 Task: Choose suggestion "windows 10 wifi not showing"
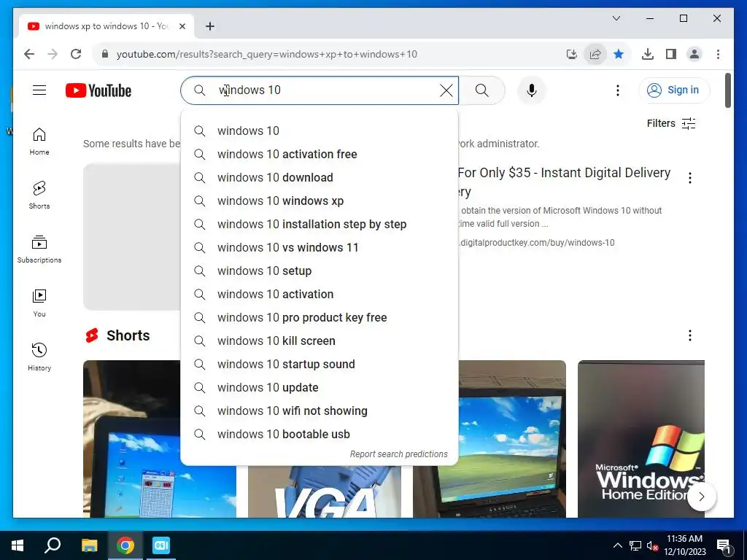[x=320, y=411]
